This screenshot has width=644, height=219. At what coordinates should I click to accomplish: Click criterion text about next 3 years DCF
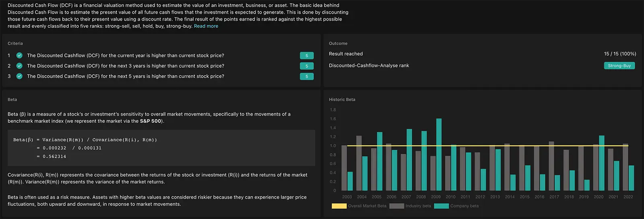pos(126,66)
